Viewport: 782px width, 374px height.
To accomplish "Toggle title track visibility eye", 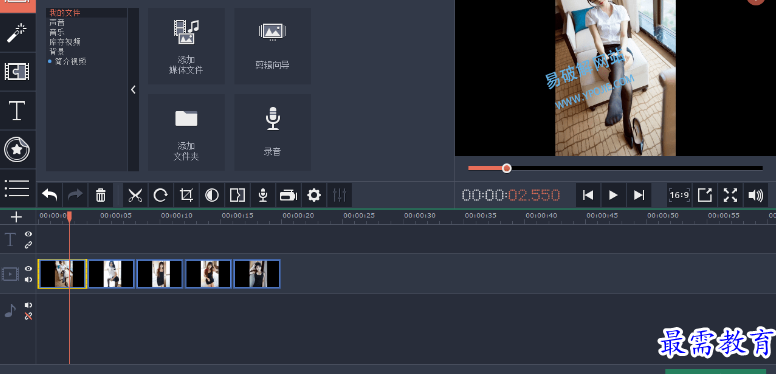I will tap(28, 234).
